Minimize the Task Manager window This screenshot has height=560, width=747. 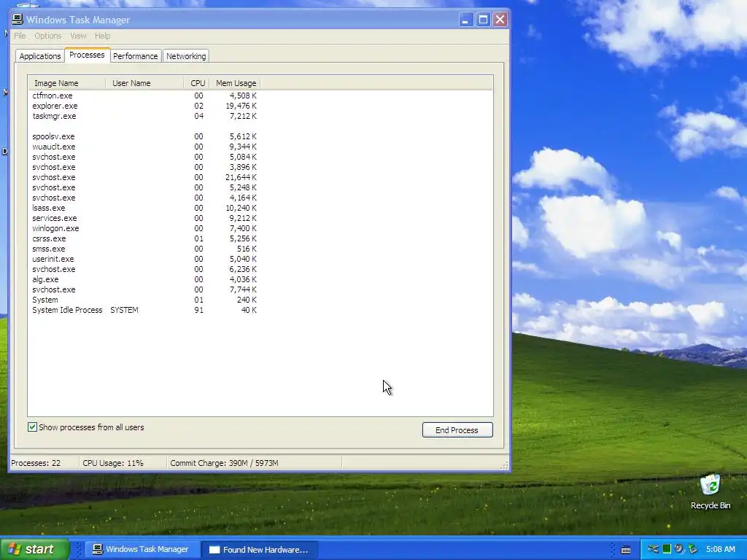pyautogui.click(x=465, y=20)
